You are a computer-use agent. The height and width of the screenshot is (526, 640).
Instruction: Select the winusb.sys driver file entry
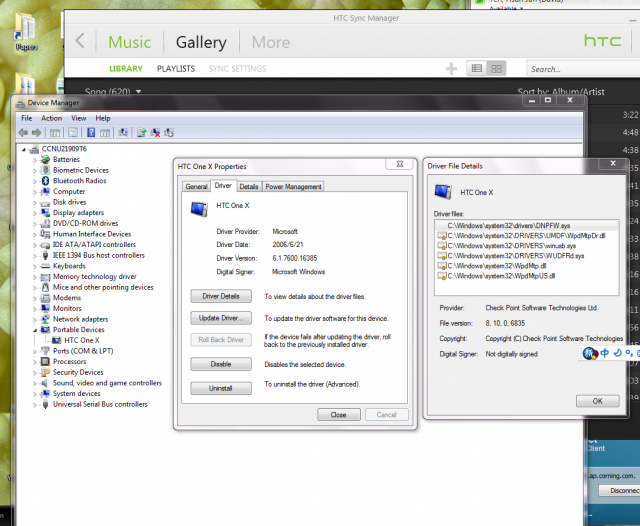527,246
